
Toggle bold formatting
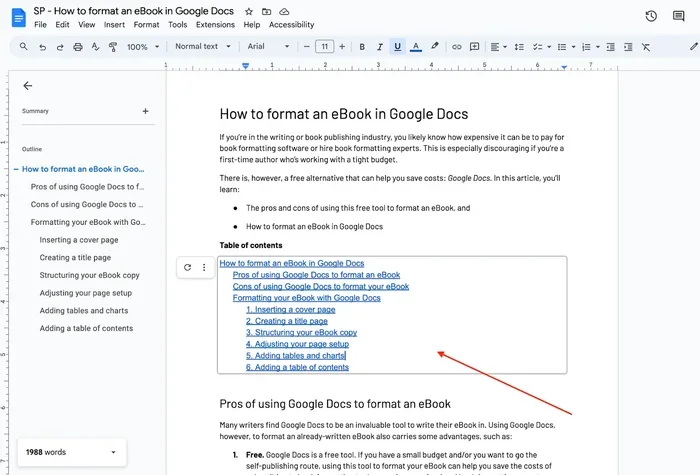pyautogui.click(x=362, y=47)
